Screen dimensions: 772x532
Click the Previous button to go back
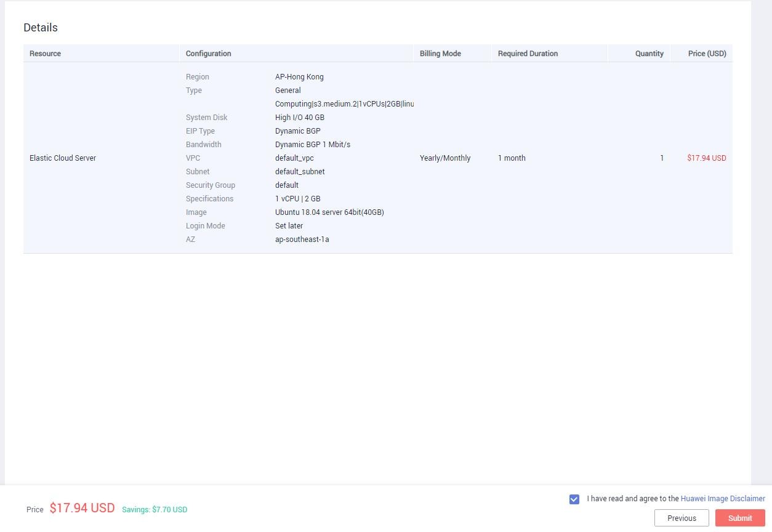pyautogui.click(x=682, y=518)
